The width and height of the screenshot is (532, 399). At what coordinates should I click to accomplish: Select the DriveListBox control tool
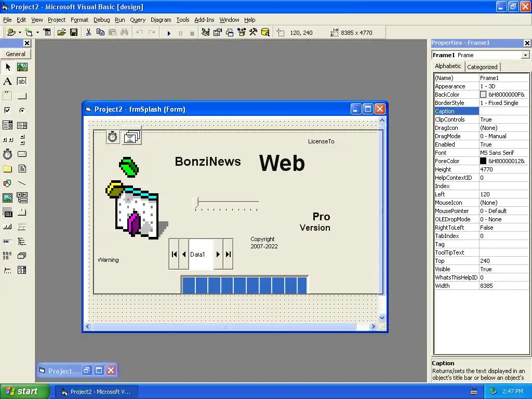click(22, 154)
